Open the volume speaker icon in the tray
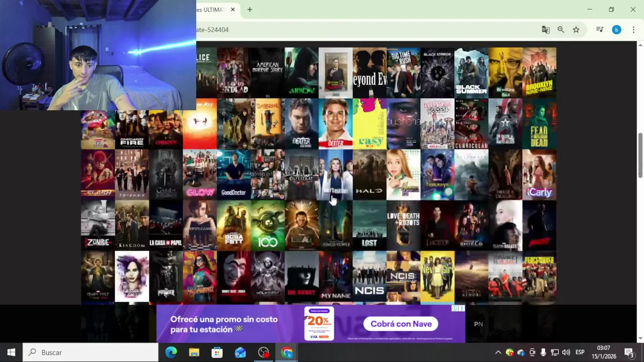The image size is (644, 362). tap(566, 352)
